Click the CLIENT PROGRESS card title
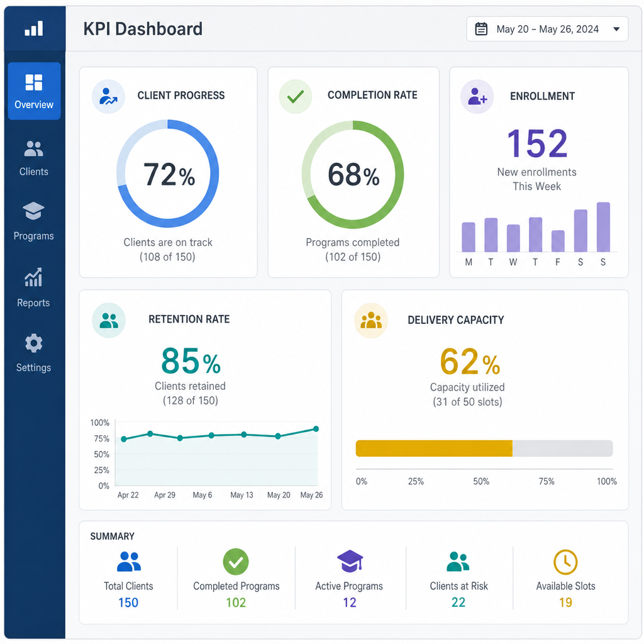Screen dimensions: 644x644 point(181,96)
